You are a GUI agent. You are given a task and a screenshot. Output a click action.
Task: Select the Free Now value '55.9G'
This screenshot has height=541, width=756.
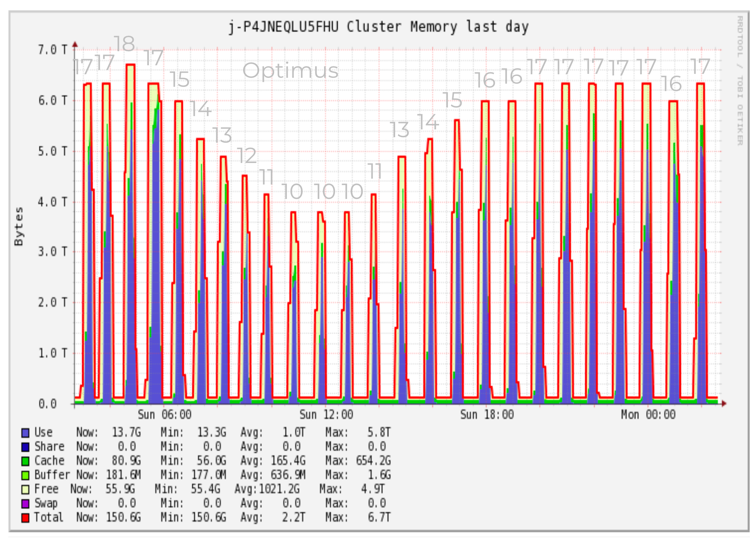click(x=120, y=489)
